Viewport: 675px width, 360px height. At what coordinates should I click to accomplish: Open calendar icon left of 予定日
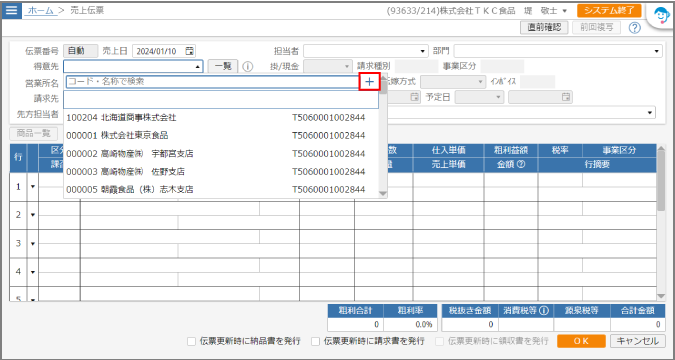[x=415, y=97]
